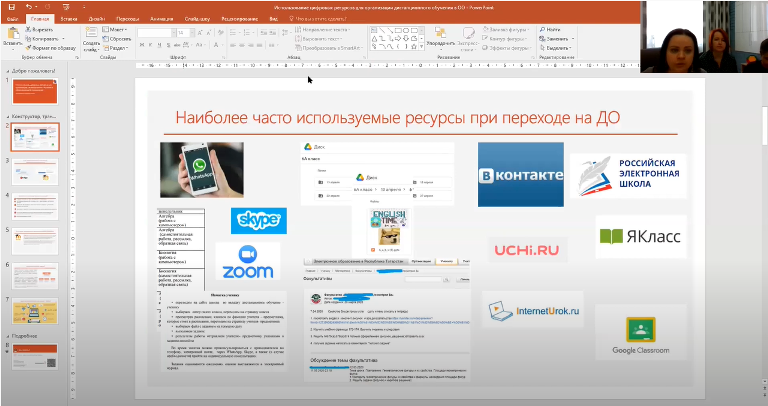Toggle italic formatting (К)

[150, 45]
